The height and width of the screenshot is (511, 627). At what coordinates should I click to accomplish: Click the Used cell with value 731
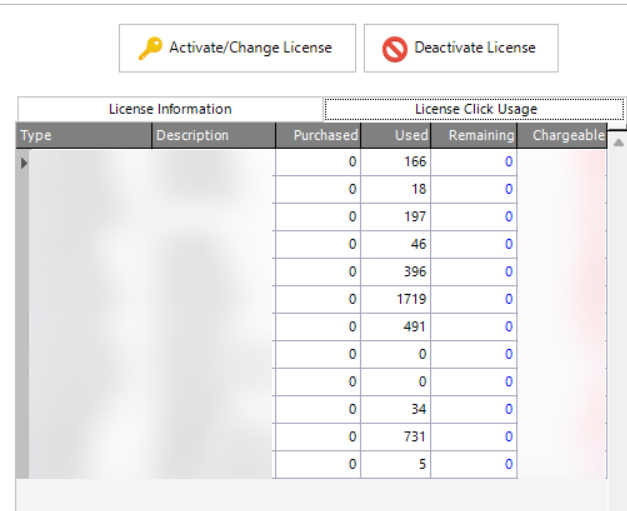tap(396, 437)
